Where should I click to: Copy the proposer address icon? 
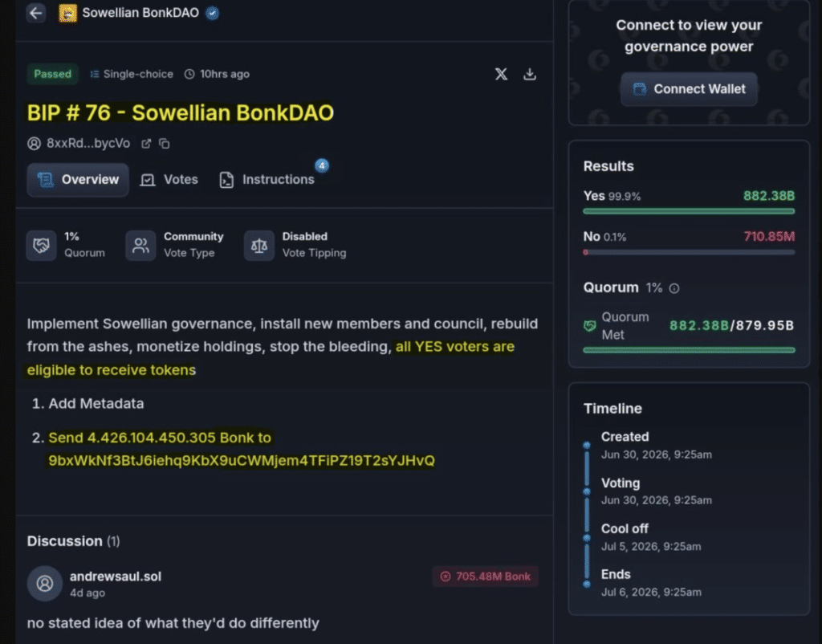pos(165,144)
